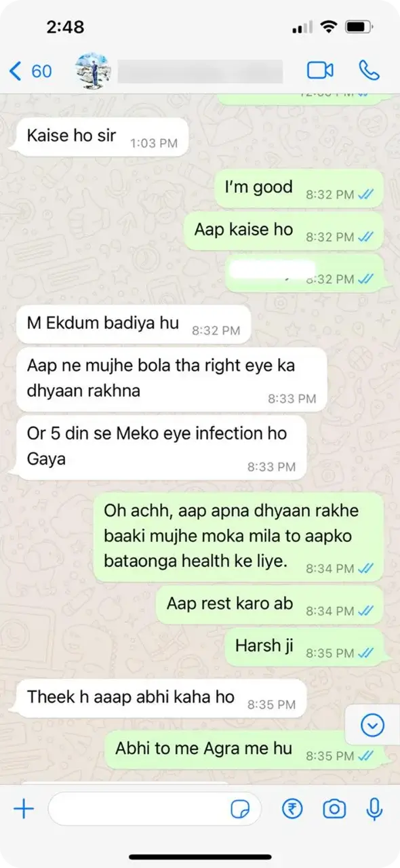Tap the "Harsh ji" message bubble
Screen dimensions: 400x868
click(x=304, y=648)
